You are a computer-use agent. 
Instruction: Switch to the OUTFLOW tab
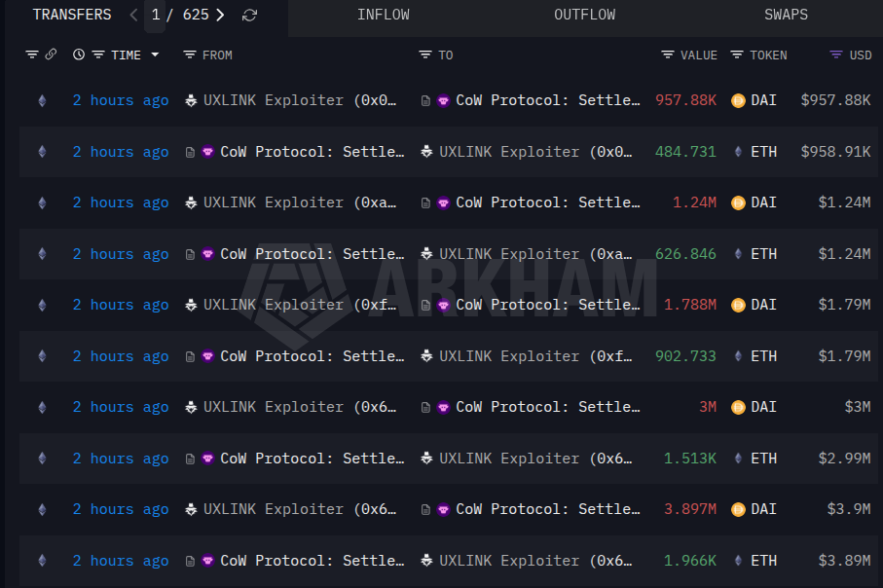tap(584, 15)
